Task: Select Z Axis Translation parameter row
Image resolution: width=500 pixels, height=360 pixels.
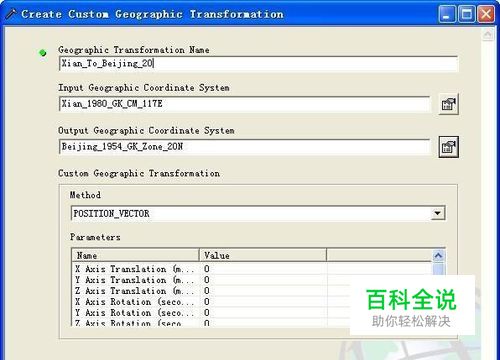Action: click(x=252, y=291)
